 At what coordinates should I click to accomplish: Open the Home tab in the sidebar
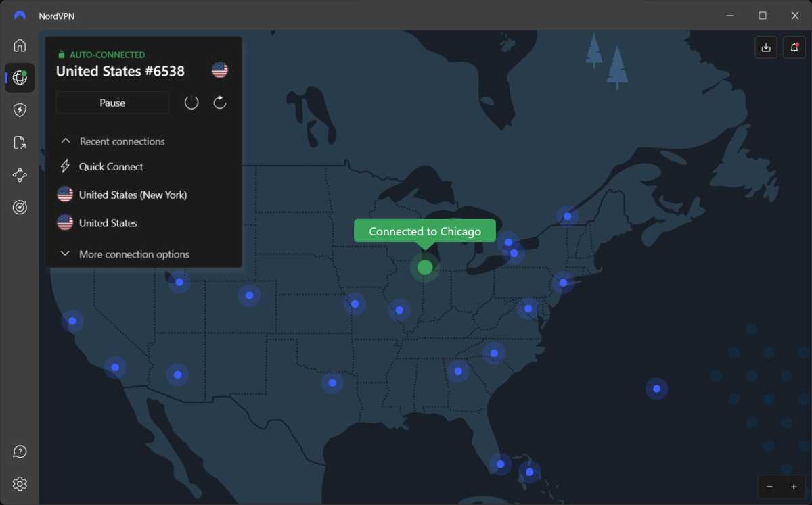click(20, 45)
